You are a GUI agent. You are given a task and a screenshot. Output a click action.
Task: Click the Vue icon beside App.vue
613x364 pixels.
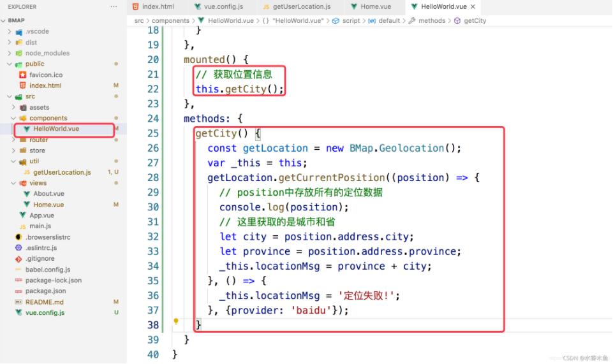click(23, 215)
